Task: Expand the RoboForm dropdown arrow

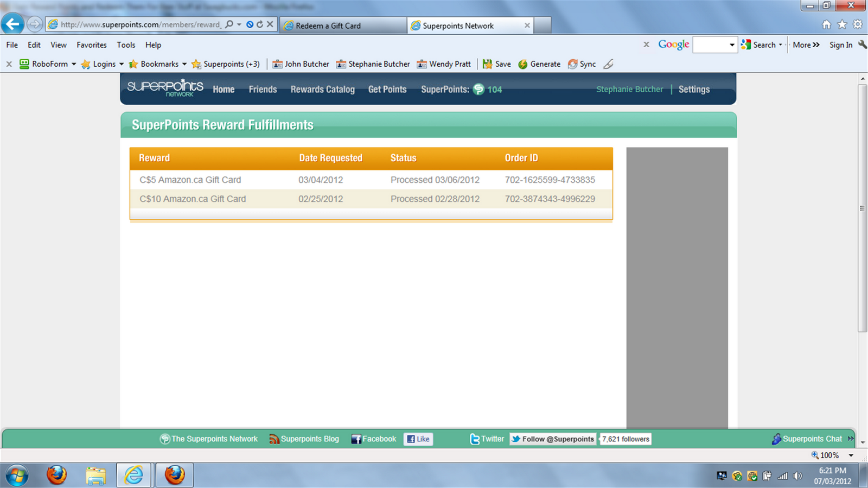Action: point(74,64)
